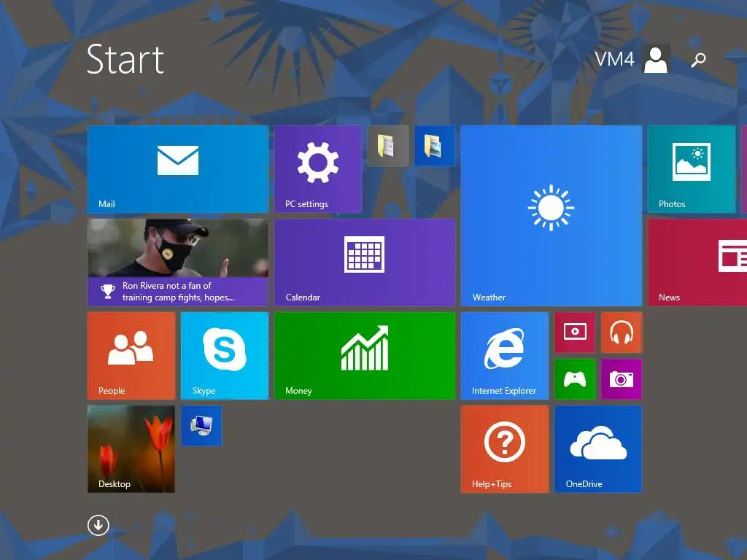Launch Internet Explorer tile
The width and height of the screenshot is (747, 560).
tap(505, 356)
